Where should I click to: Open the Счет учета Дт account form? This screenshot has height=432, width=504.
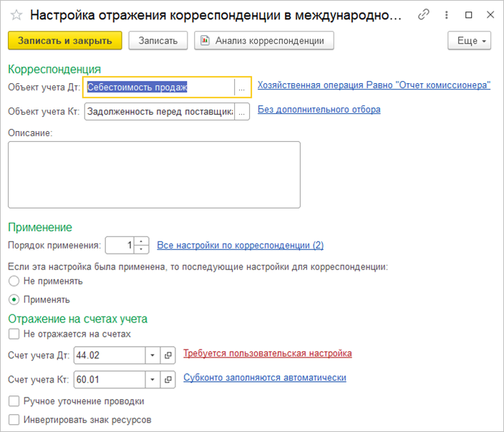[x=169, y=354]
